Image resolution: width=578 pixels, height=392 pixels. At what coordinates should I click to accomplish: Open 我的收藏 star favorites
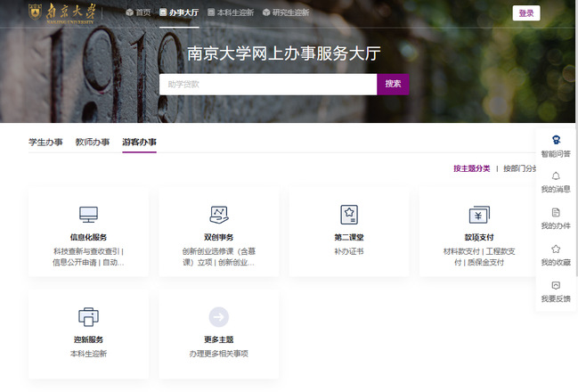(x=556, y=249)
